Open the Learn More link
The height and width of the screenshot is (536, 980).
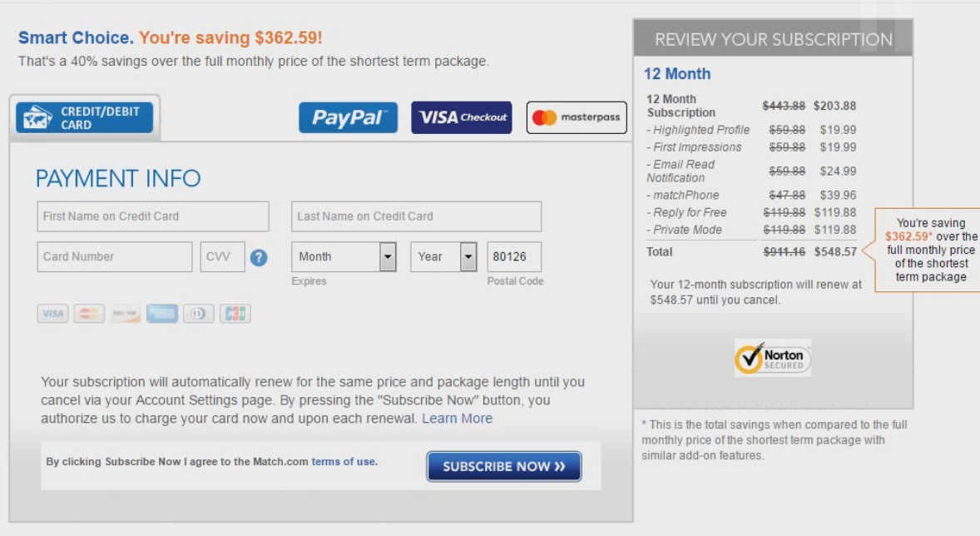pyautogui.click(x=457, y=418)
